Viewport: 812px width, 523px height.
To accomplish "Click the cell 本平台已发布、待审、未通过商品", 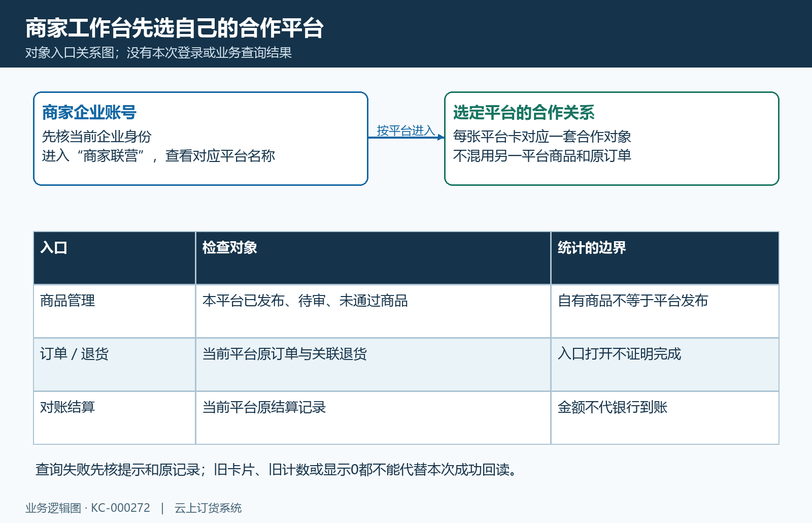I will tap(374, 311).
